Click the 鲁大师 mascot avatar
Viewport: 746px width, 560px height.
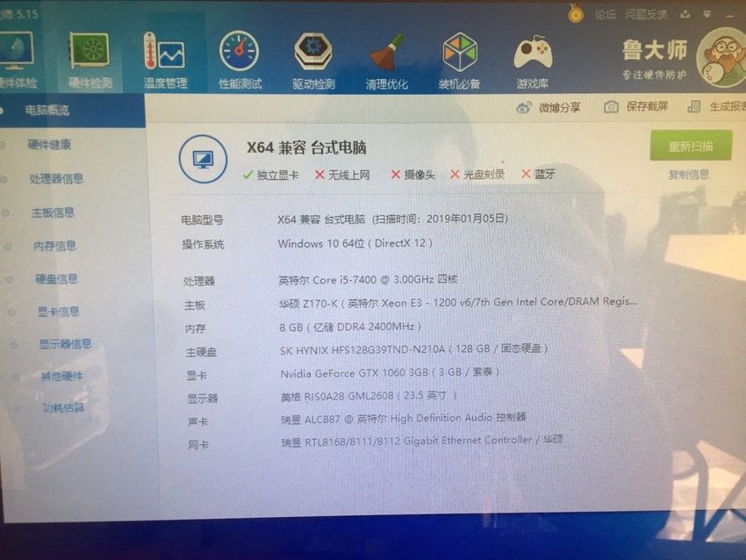tap(722, 58)
